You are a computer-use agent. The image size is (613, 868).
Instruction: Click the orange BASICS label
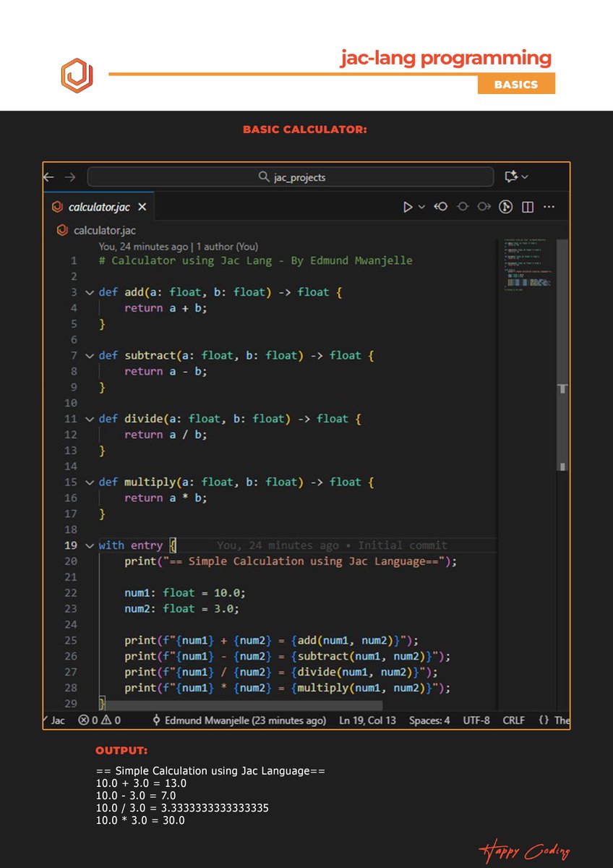click(x=516, y=84)
